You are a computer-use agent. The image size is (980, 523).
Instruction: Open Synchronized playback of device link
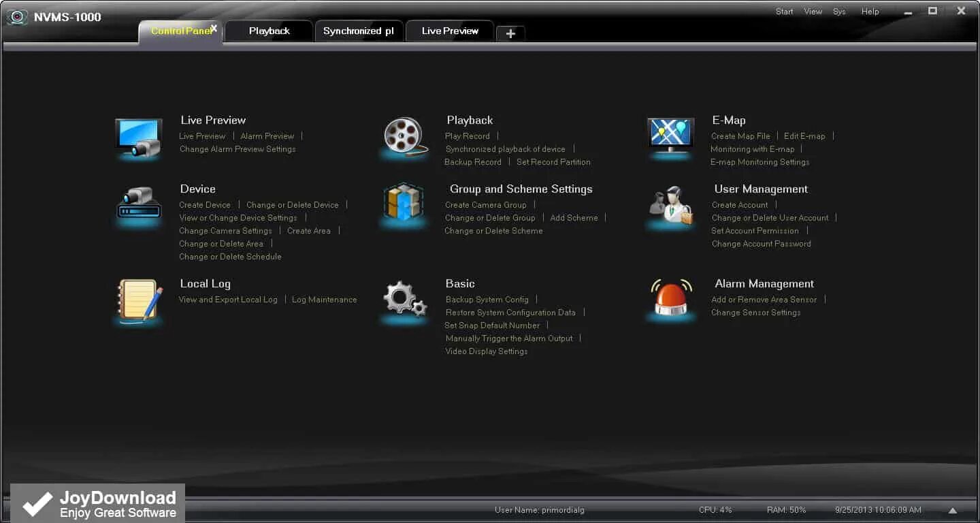pos(506,149)
